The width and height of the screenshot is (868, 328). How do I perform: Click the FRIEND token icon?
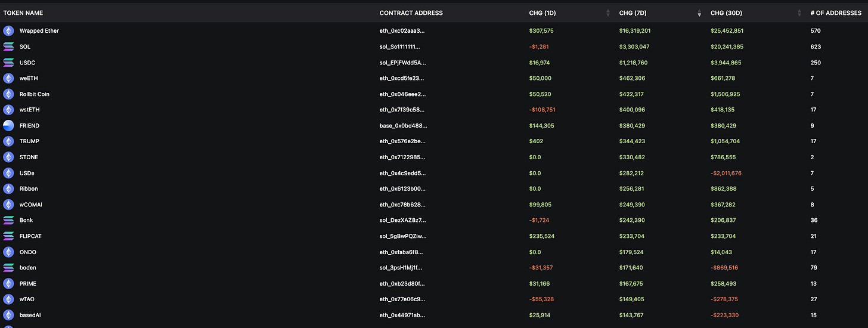coord(8,125)
